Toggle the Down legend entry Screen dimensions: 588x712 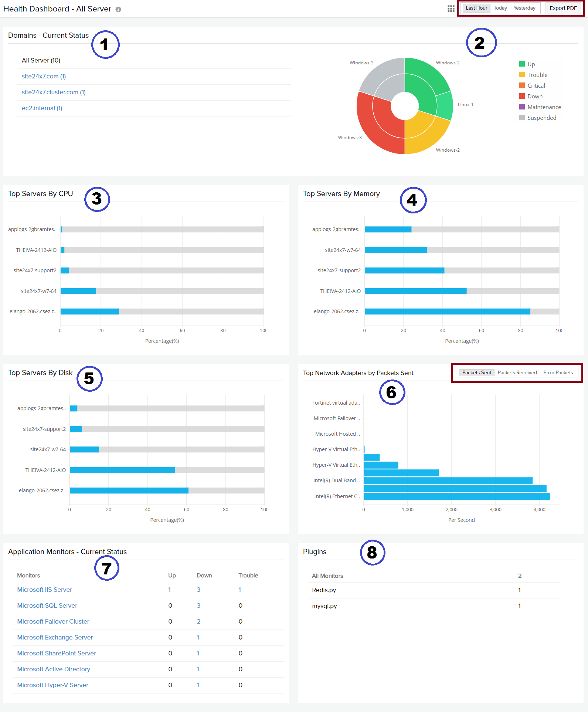click(x=534, y=97)
